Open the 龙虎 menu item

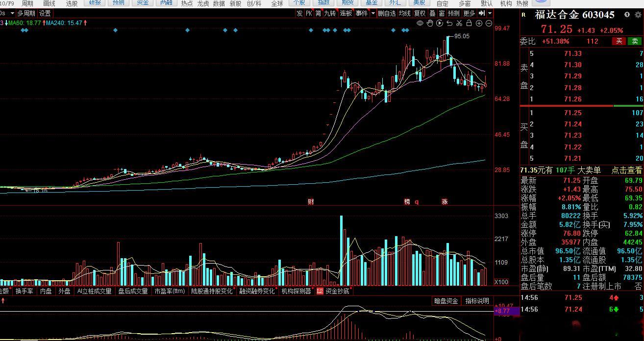[203, 3]
